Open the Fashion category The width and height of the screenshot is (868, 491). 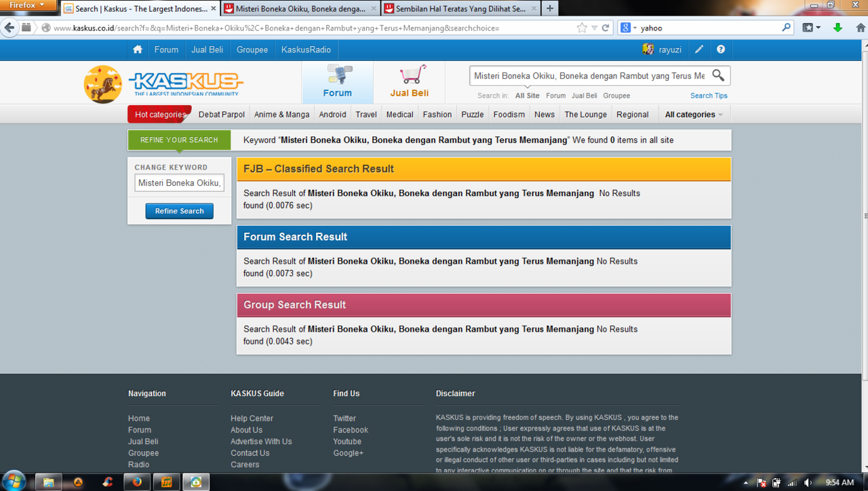pos(437,115)
